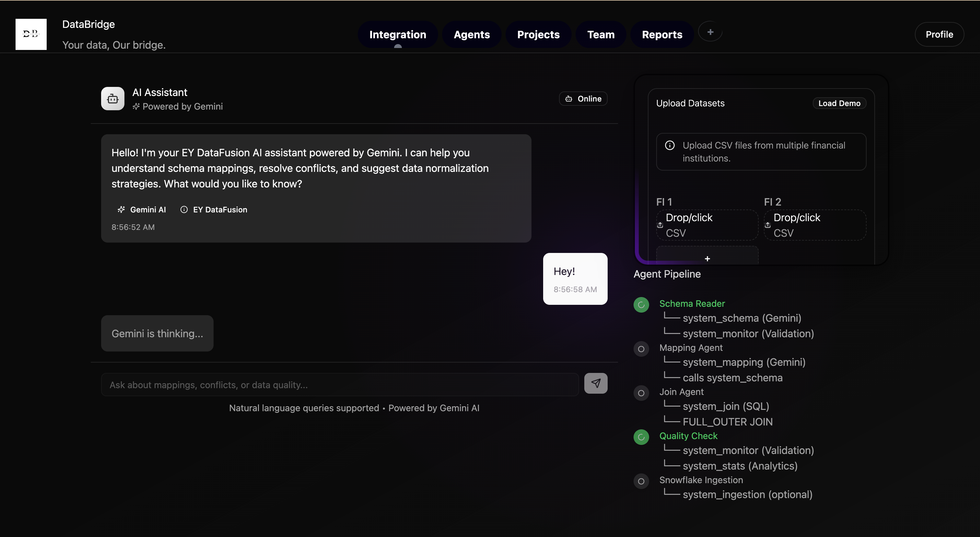Click the Quality Check green status circle
The width and height of the screenshot is (980, 537).
(641, 437)
